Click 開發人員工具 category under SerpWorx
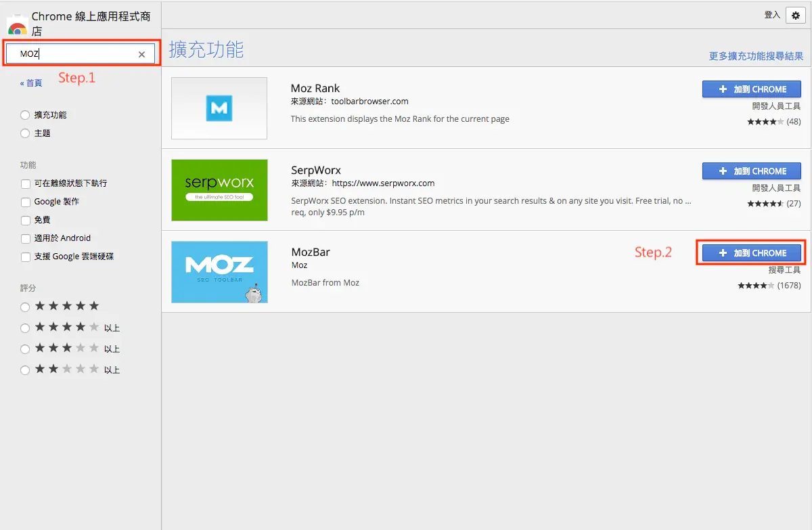 click(777, 188)
